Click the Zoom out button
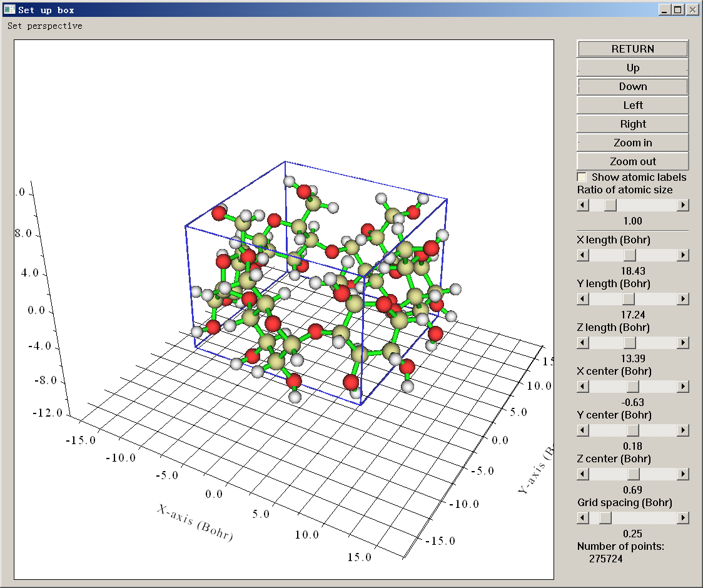The width and height of the screenshot is (703, 588). coord(632,161)
